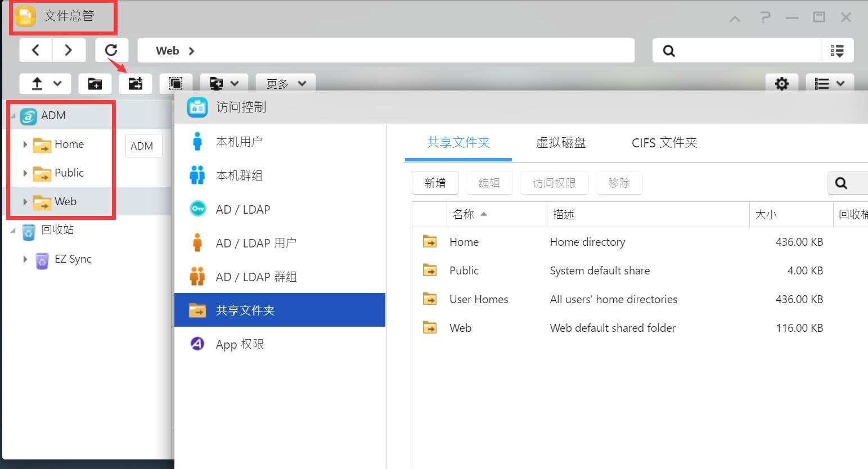Open App 权限 settings
This screenshot has height=469, width=868.
pyautogui.click(x=239, y=344)
